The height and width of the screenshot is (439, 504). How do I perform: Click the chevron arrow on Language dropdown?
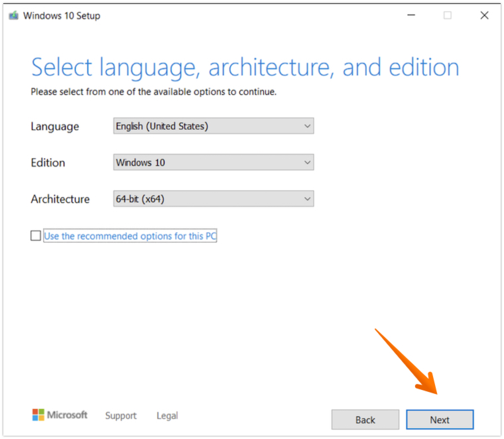pyautogui.click(x=306, y=126)
